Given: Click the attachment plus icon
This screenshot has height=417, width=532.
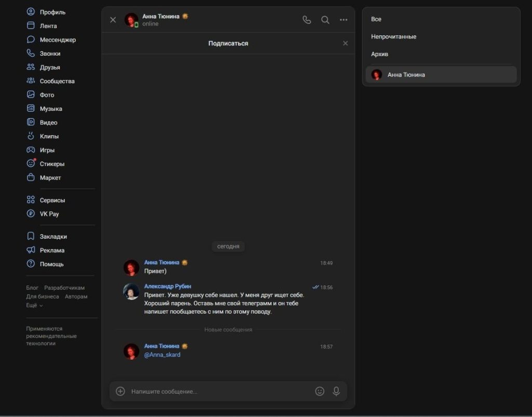Looking at the screenshot, I should (121, 391).
